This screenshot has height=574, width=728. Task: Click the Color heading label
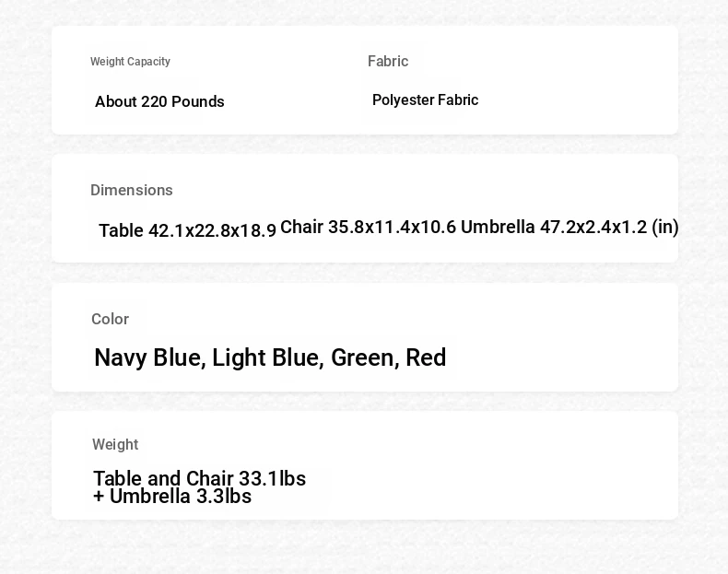pos(110,320)
